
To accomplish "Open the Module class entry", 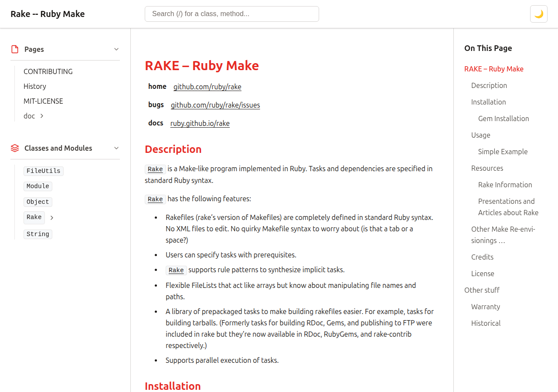I will (38, 186).
